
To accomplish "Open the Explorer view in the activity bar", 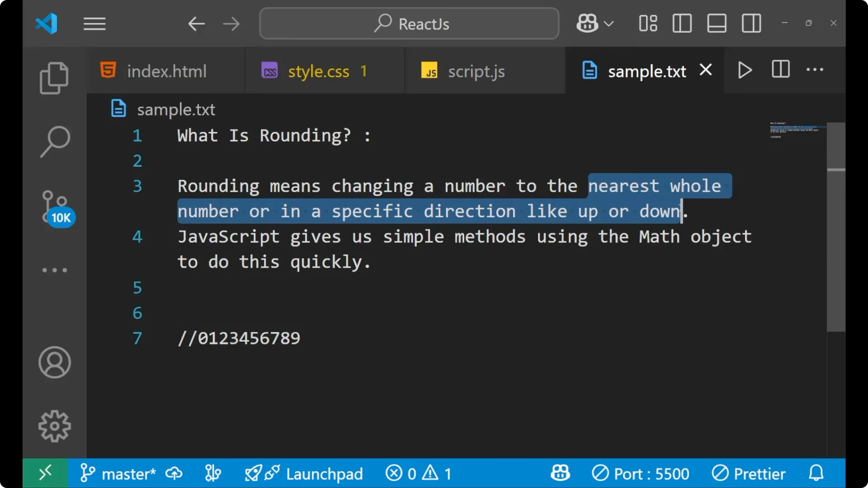I will [x=54, y=78].
